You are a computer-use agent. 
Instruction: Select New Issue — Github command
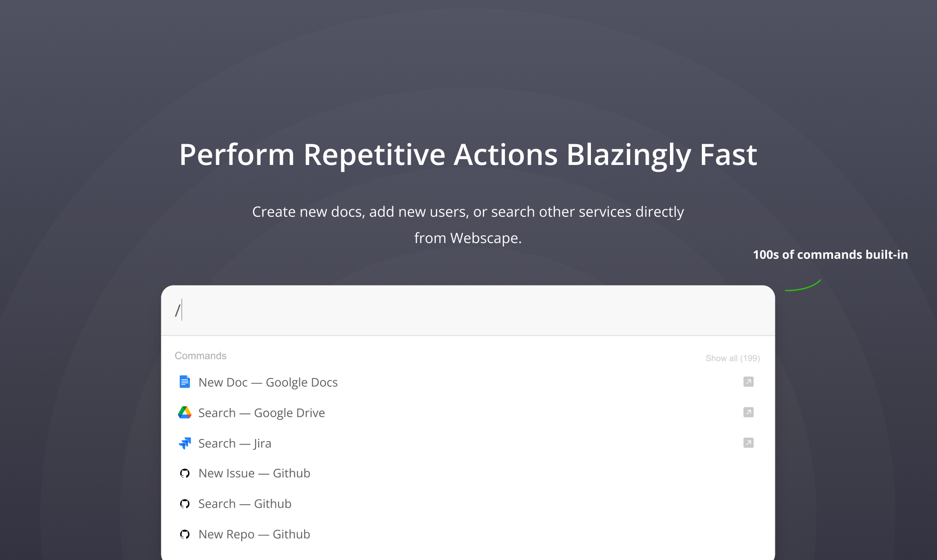pos(468,473)
